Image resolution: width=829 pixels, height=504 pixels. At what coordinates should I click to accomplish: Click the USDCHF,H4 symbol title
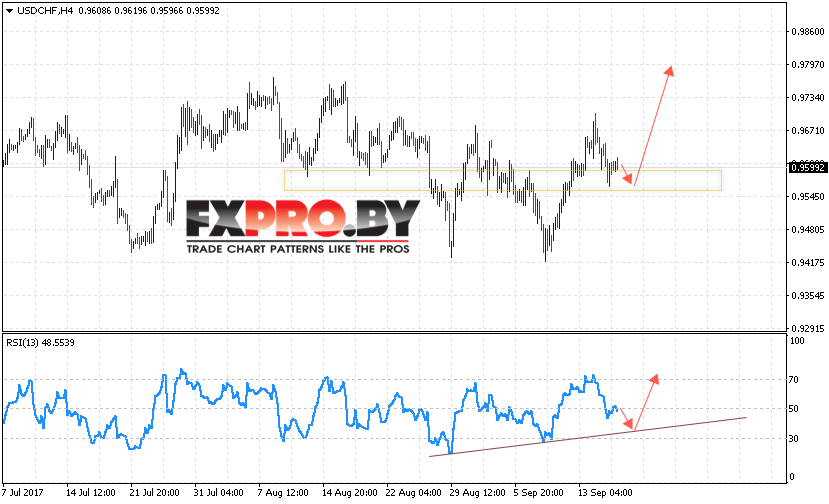tap(45, 11)
